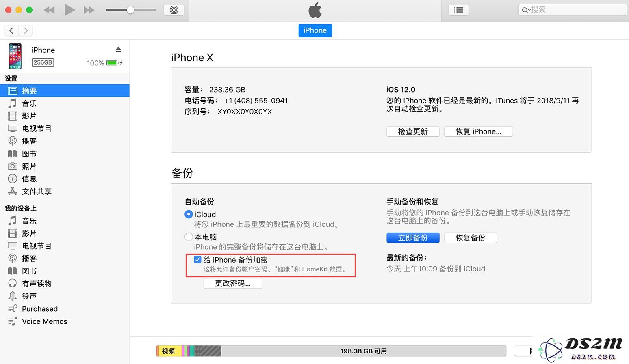Viewport: 629px width, 364px height.
Task: Click the rewind playback button
Action: click(49, 10)
